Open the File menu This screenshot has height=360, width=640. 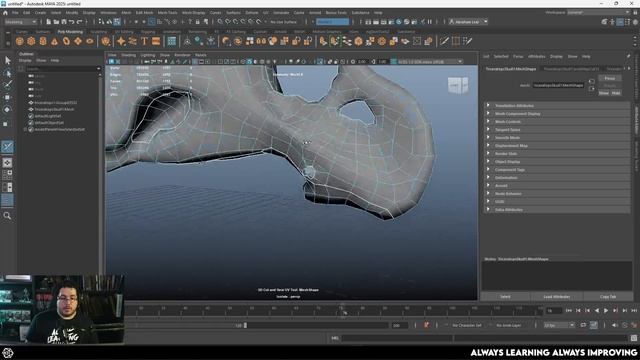click(15, 13)
